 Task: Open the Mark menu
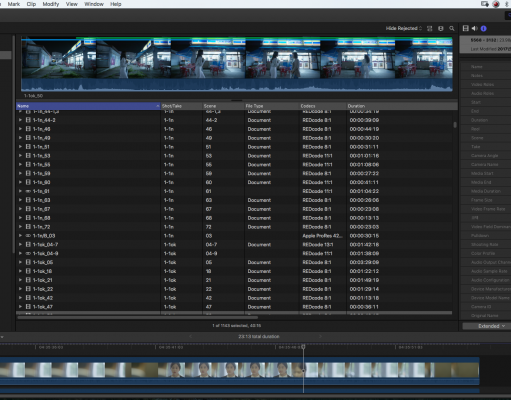(x=14, y=4)
